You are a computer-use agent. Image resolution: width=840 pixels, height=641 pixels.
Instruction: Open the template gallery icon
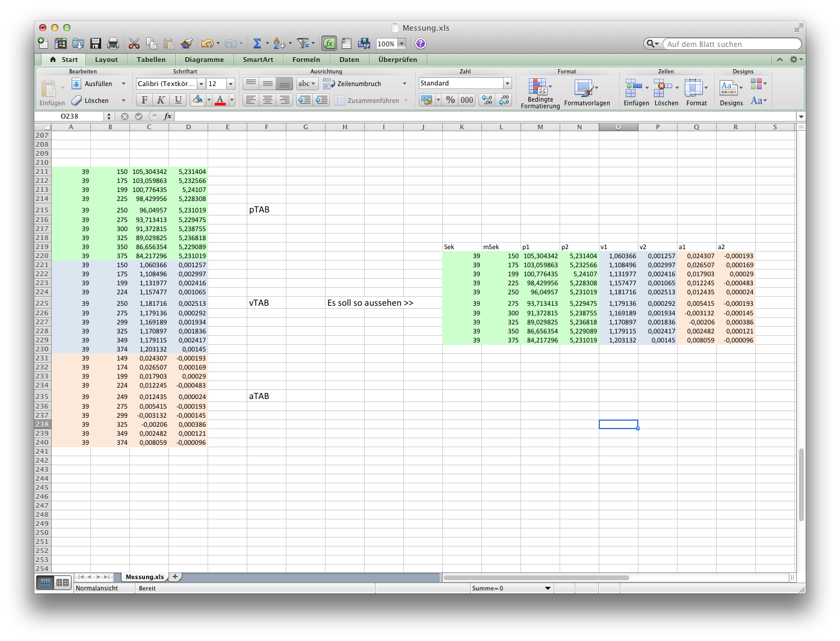click(61, 43)
